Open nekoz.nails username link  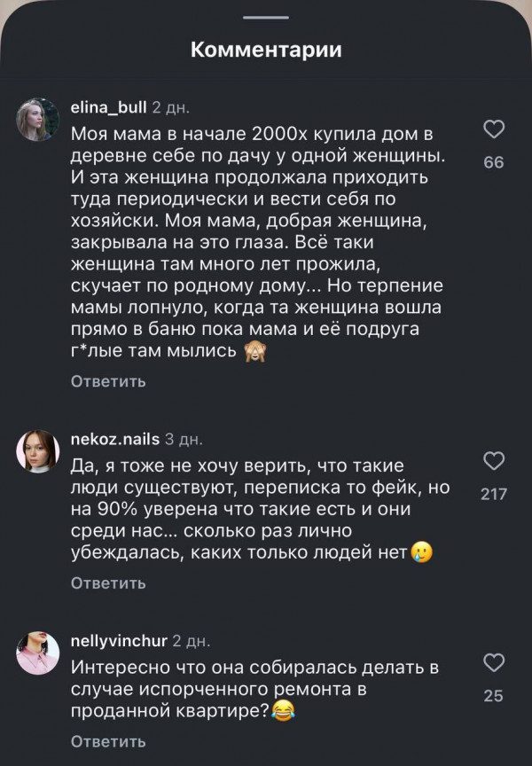[x=114, y=438]
